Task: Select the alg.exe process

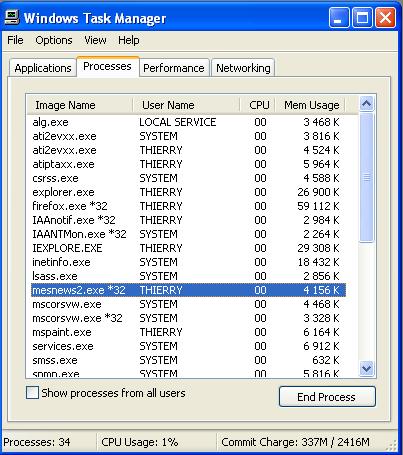Action: [188, 122]
